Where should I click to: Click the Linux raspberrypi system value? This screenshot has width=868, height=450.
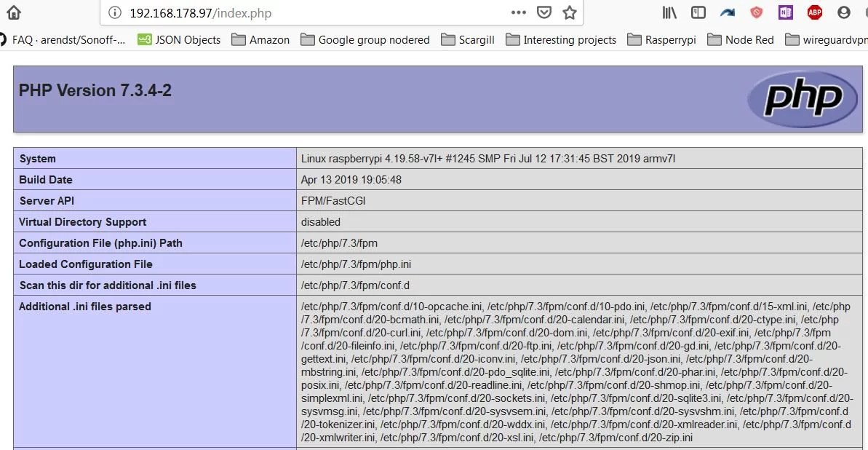tap(488, 159)
